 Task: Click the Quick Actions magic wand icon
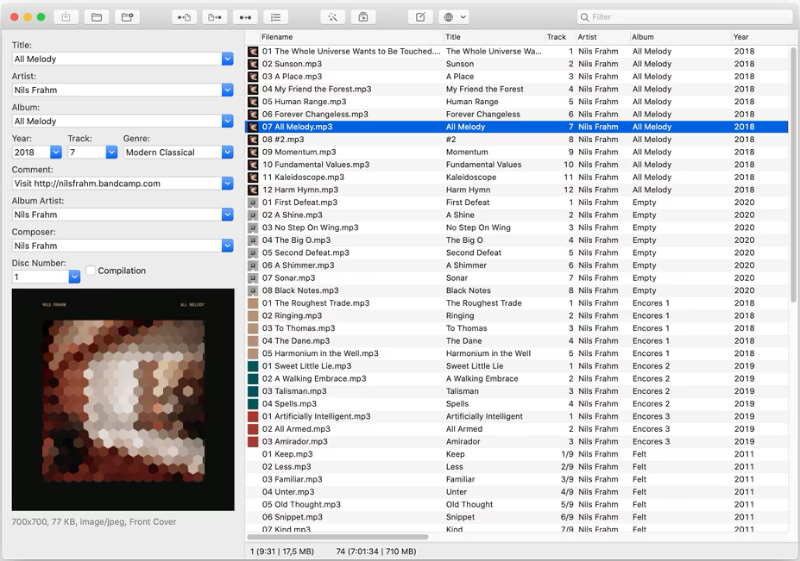(x=333, y=17)
